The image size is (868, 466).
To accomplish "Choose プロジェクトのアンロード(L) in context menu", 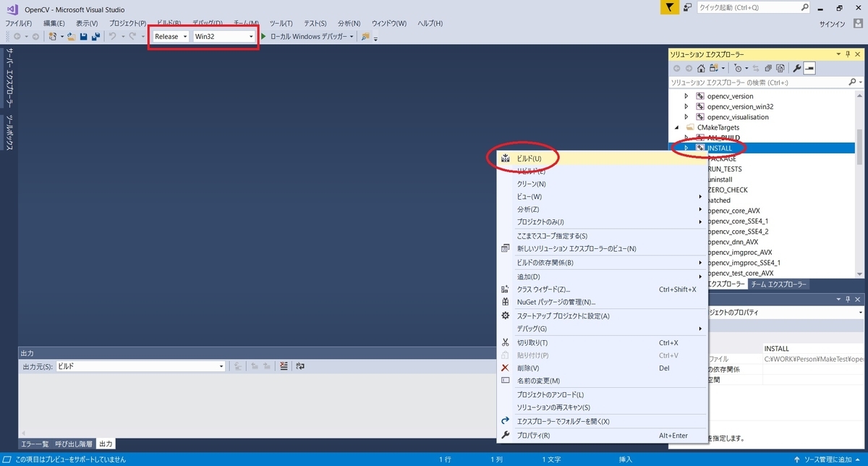I will click(x=600, y=394).
